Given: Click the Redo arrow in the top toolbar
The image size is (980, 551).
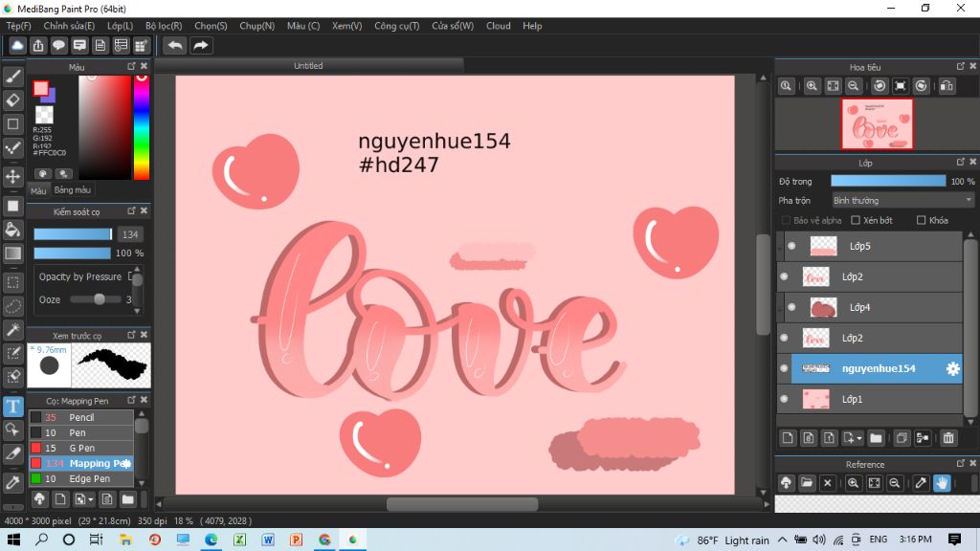Looking at the screenshot, I should (201, 45).
